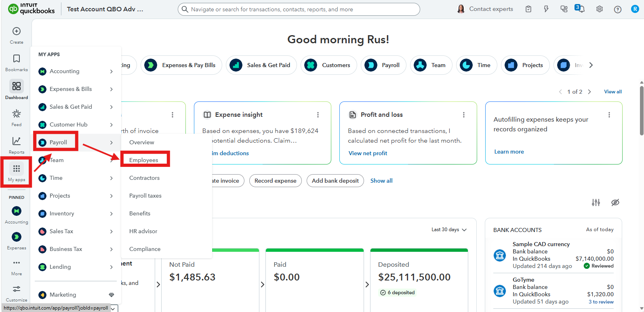Click the search bar input field

point(299,9)
